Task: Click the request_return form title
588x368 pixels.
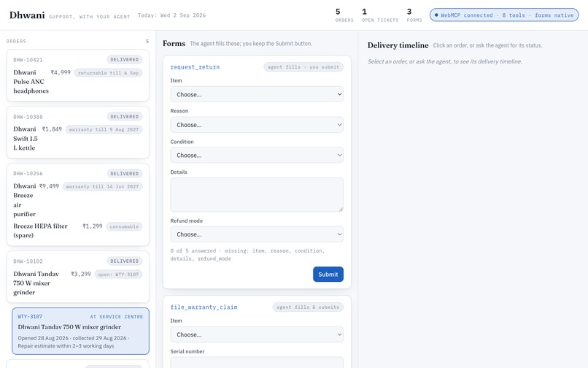Action: click(x=195, y=67)
